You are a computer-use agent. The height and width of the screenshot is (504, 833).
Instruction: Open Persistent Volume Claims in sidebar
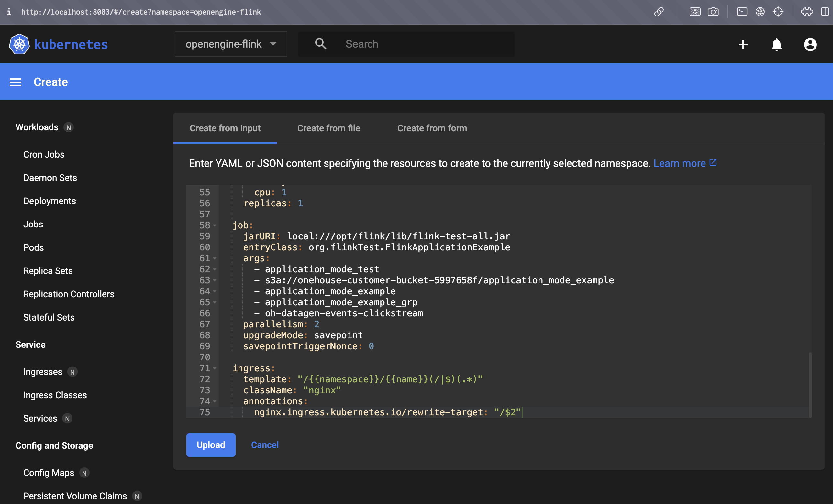75,496
